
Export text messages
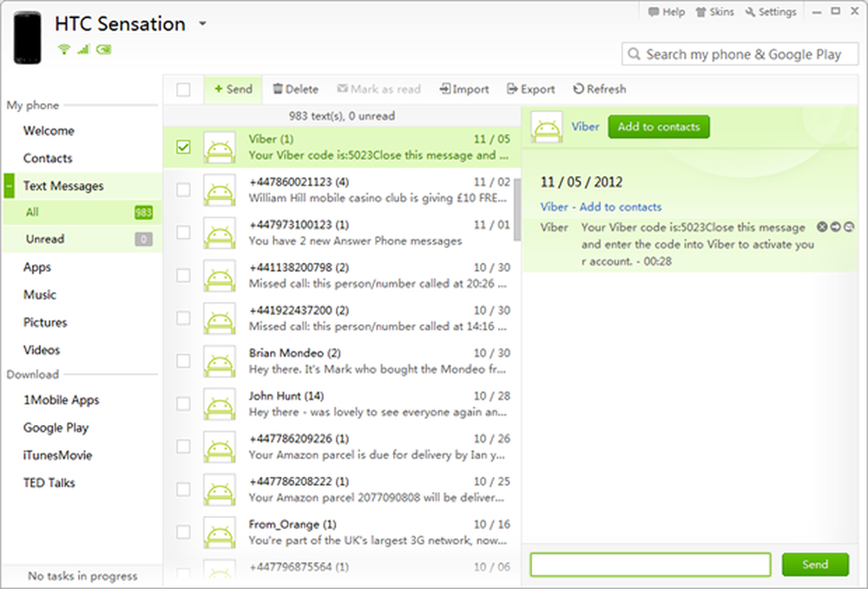(531, 89)
